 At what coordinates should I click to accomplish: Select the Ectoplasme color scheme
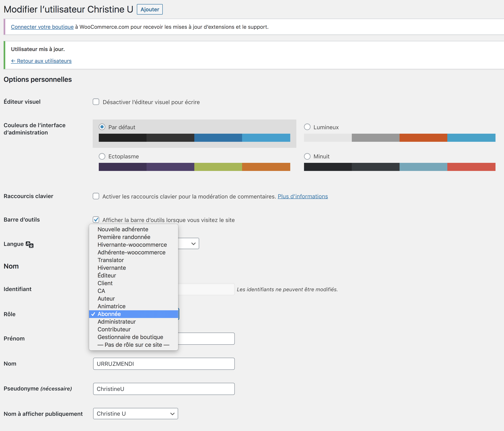point(102,156)
